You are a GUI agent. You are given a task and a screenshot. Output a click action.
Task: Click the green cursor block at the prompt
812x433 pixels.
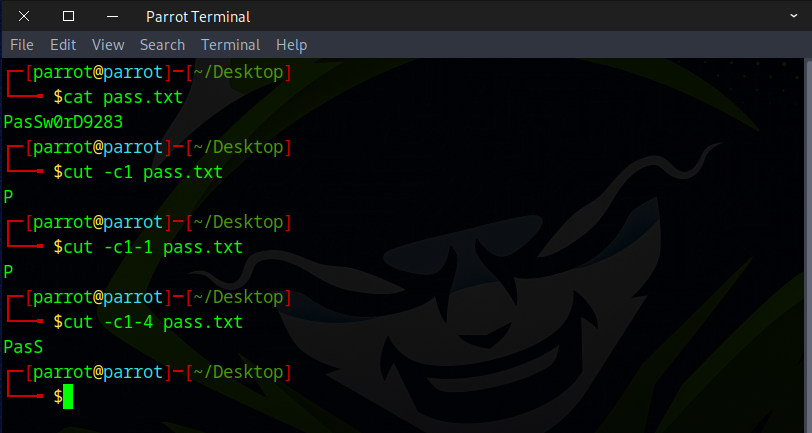(68, 397)
